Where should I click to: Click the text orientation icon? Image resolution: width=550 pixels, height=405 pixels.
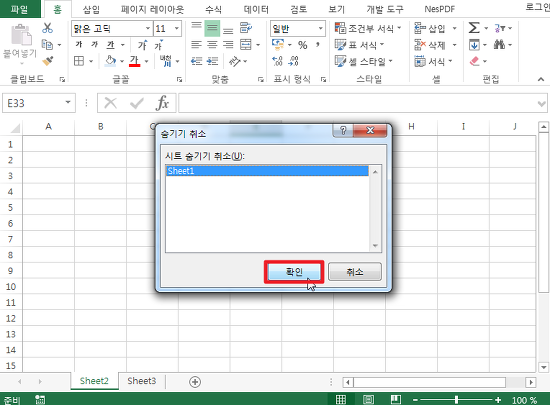pyautogui.click(x=234, y=61)
